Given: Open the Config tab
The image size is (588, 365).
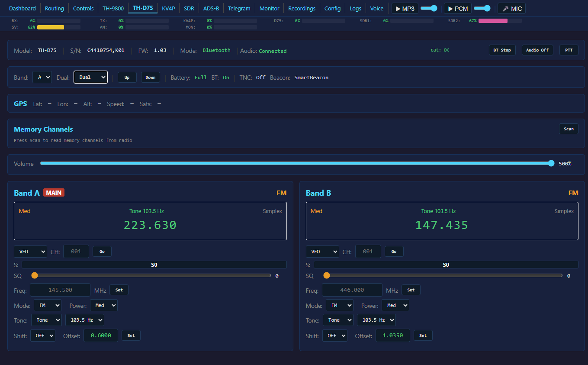Looking at the screenshot, I should (x=332, y=8).
